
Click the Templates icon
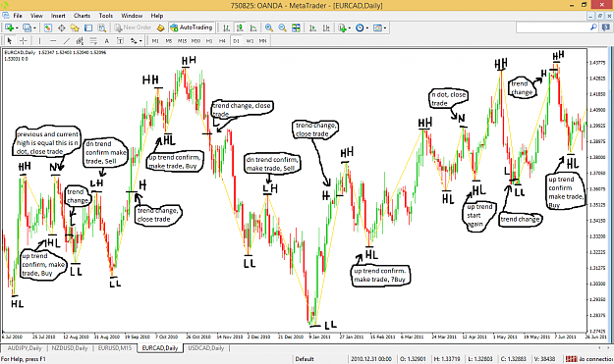pos(377,27)
